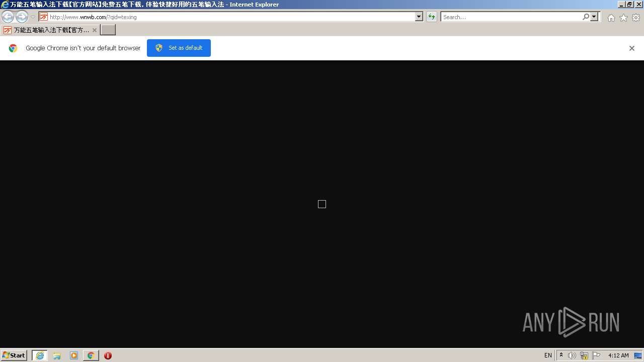Show hidden system tray icons

point(561,355)
